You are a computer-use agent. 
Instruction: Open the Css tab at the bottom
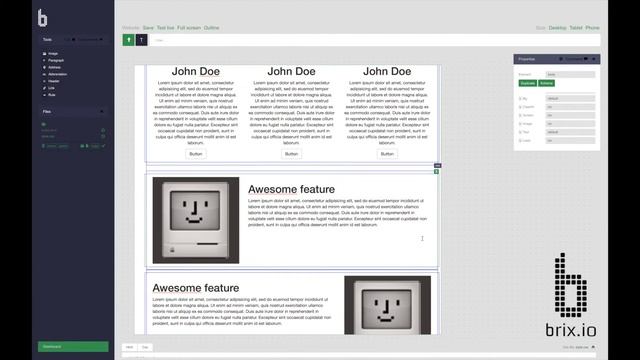(145, 347)
